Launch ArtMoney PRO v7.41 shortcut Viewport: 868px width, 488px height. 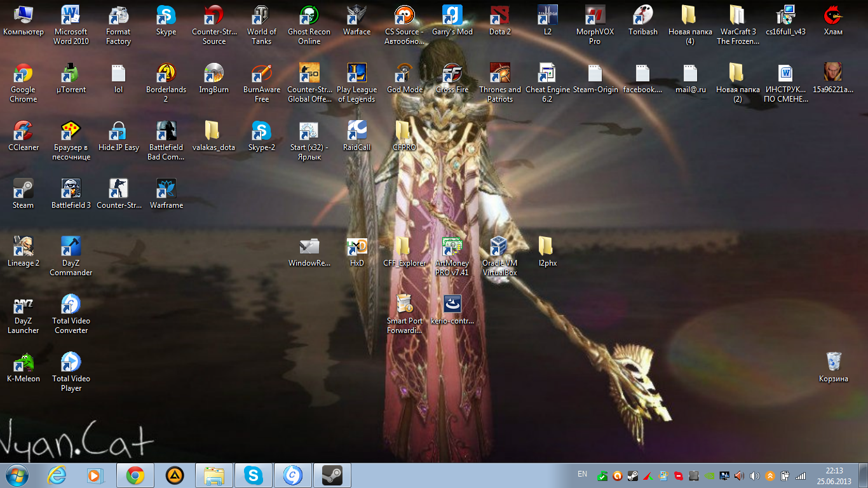(452, 256)
